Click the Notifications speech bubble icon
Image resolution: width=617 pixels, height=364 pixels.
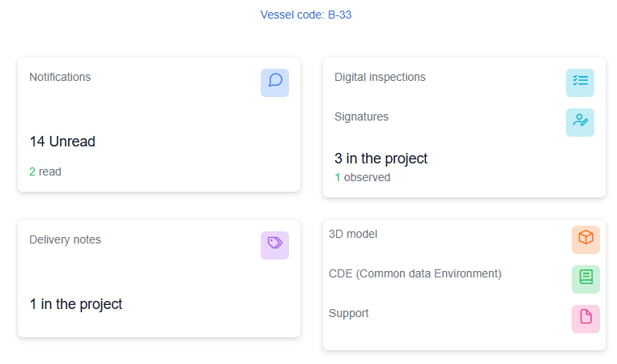(274, 83)
